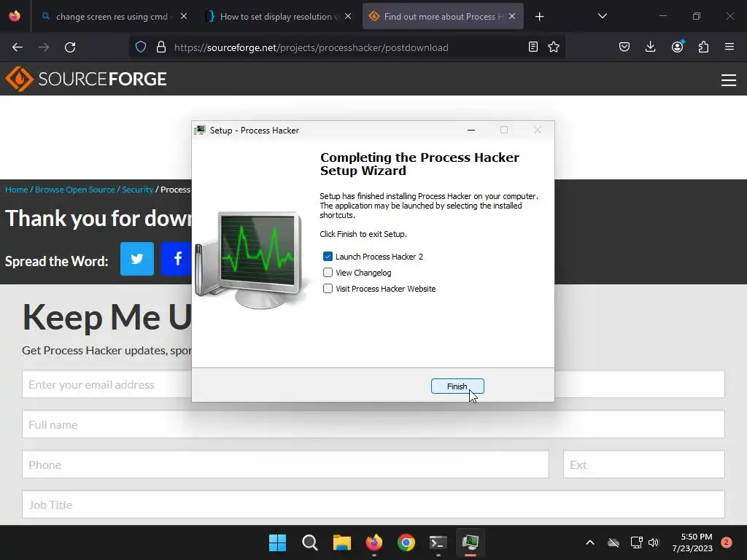Open the network tray icon
The image size is (747, 560).
636,542
